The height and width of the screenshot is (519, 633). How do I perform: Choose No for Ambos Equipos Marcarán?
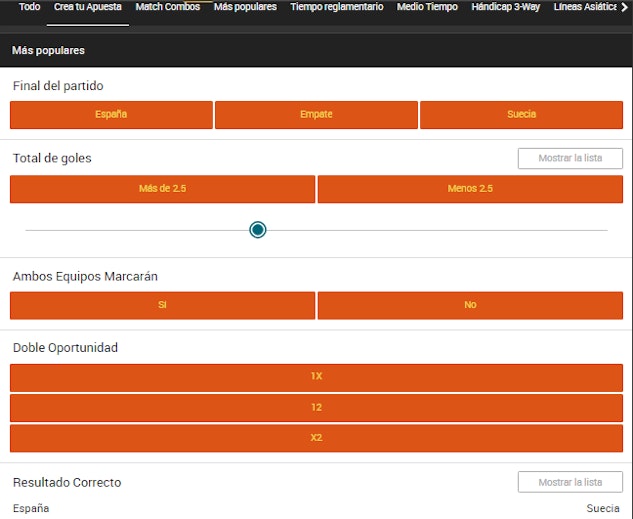point(470,305)
